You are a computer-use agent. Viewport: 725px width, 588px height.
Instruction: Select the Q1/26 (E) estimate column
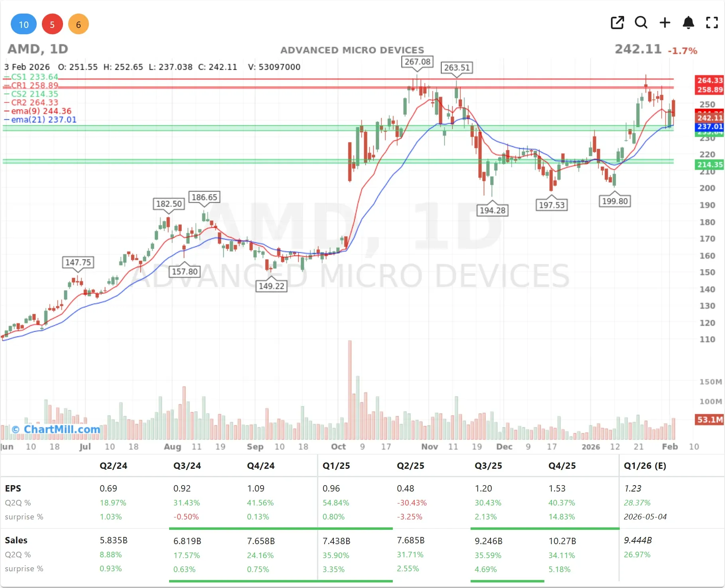coord(646,466)
